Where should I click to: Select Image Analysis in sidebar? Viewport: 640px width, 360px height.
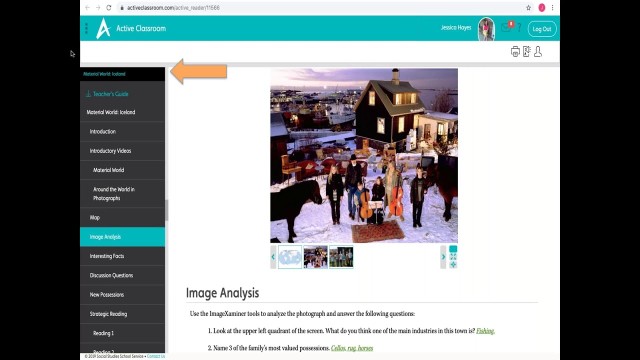(122, 237)
